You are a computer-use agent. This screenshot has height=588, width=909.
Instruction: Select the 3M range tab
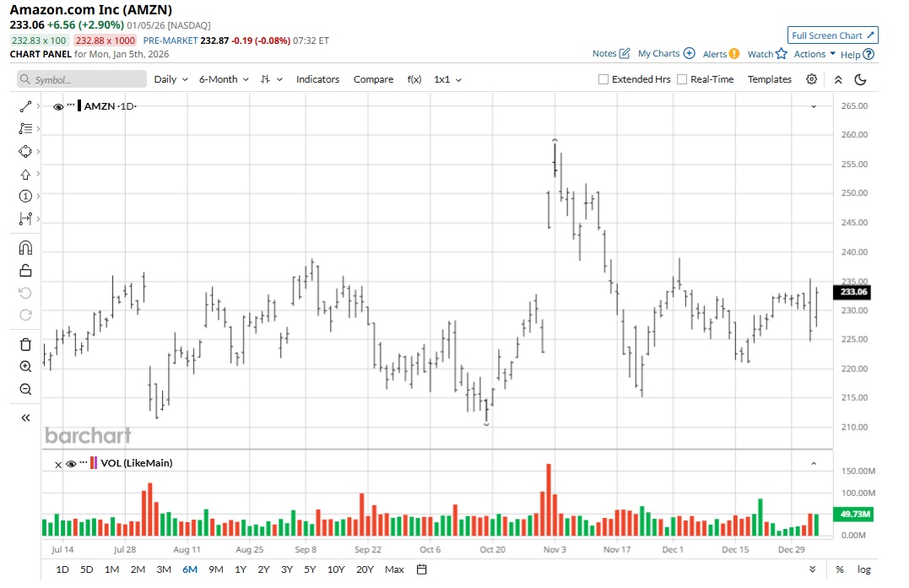pyautogui.click(x=164, y=569)
